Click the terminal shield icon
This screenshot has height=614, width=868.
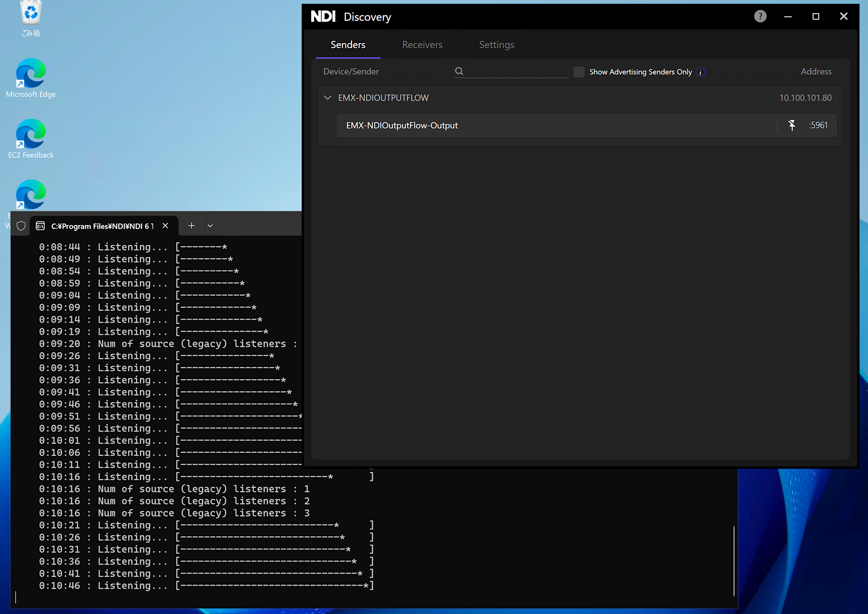(x=21, y=226)
